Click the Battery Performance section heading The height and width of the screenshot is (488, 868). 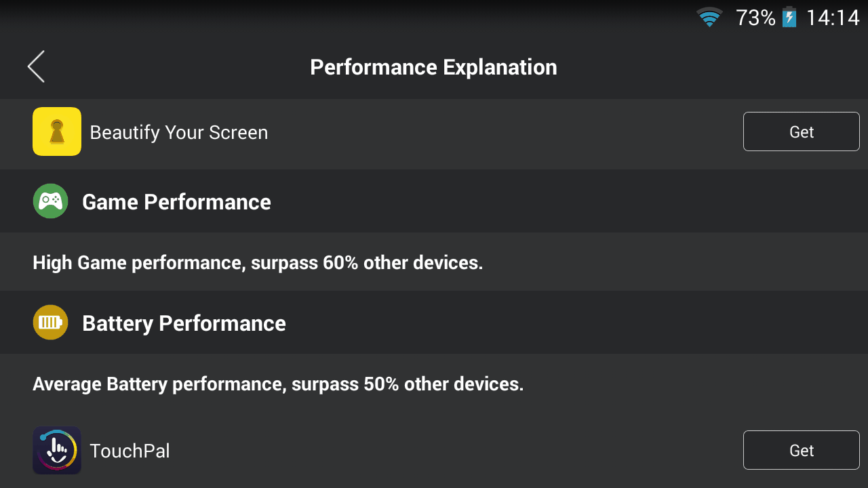pos(184,323)
